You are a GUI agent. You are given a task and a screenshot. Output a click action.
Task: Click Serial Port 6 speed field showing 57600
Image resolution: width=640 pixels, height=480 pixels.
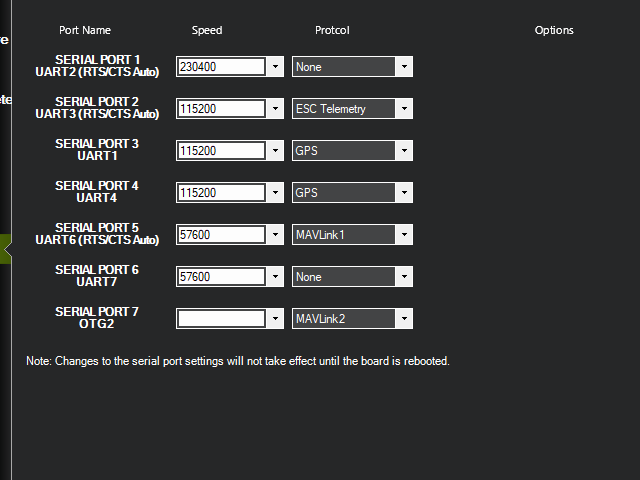(x=222, y=277)
